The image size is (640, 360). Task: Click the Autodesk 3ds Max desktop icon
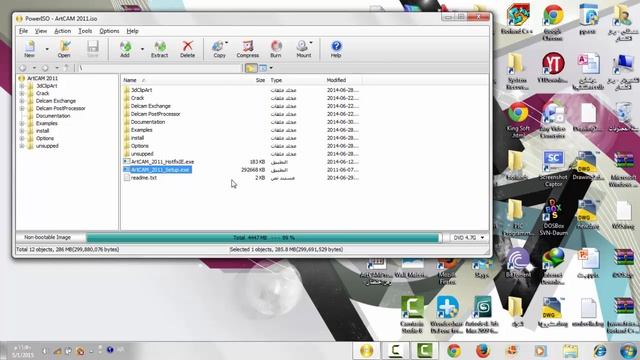(x=482, y=315)
